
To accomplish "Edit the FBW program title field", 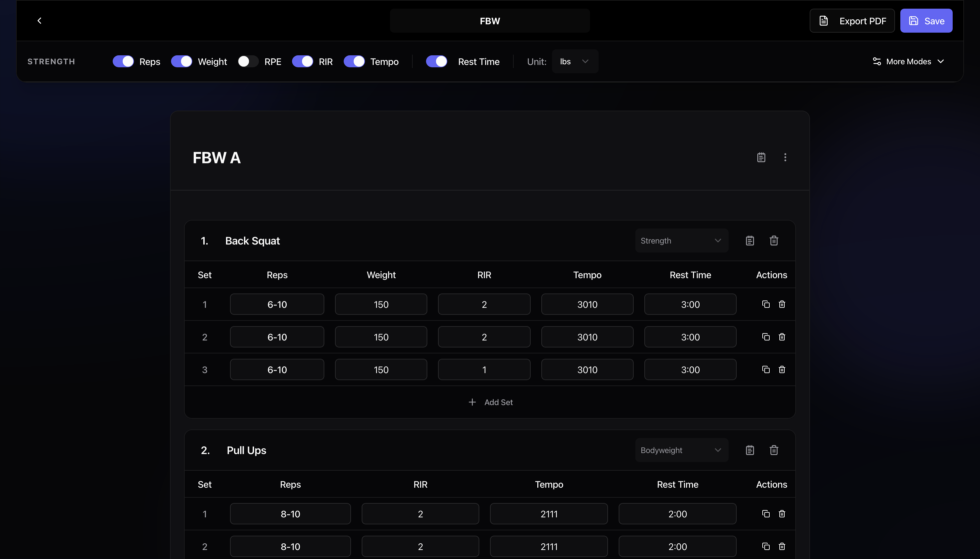I will click(x=490, y=21).
